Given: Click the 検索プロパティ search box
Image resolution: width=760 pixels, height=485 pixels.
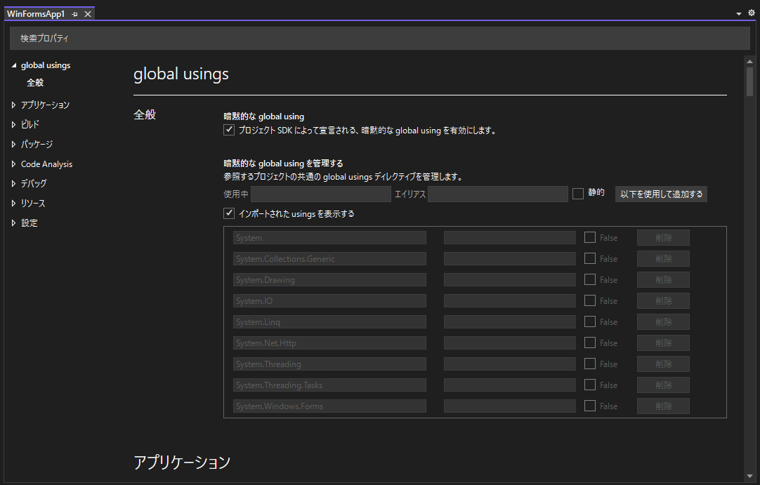Looking at the screenshot, I should (380, 38).
